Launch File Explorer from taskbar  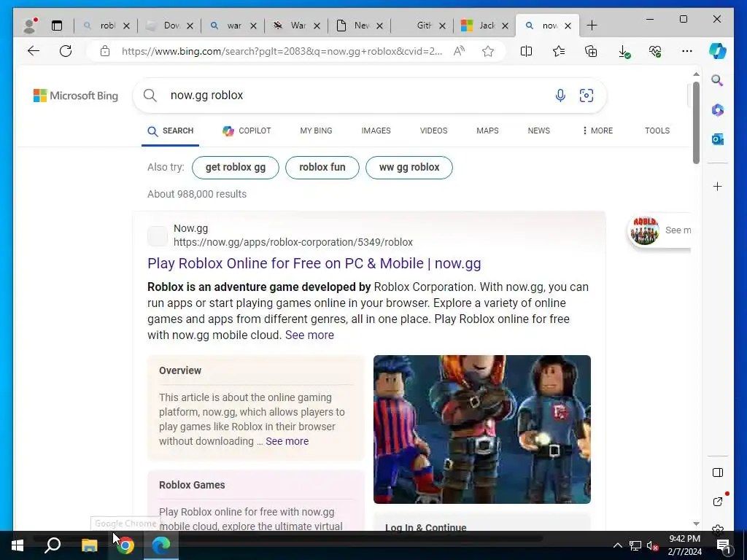click(89, 545)
